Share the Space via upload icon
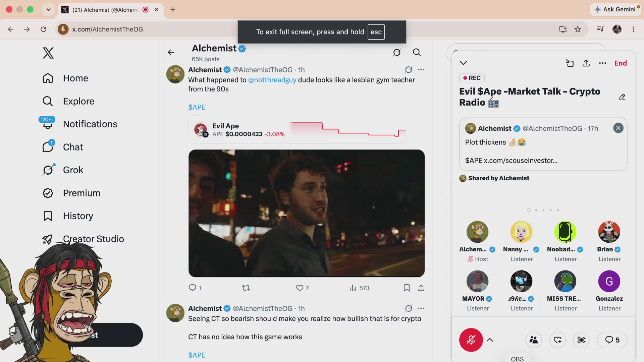This screenshot has width=644, height=362. point(586,63)
